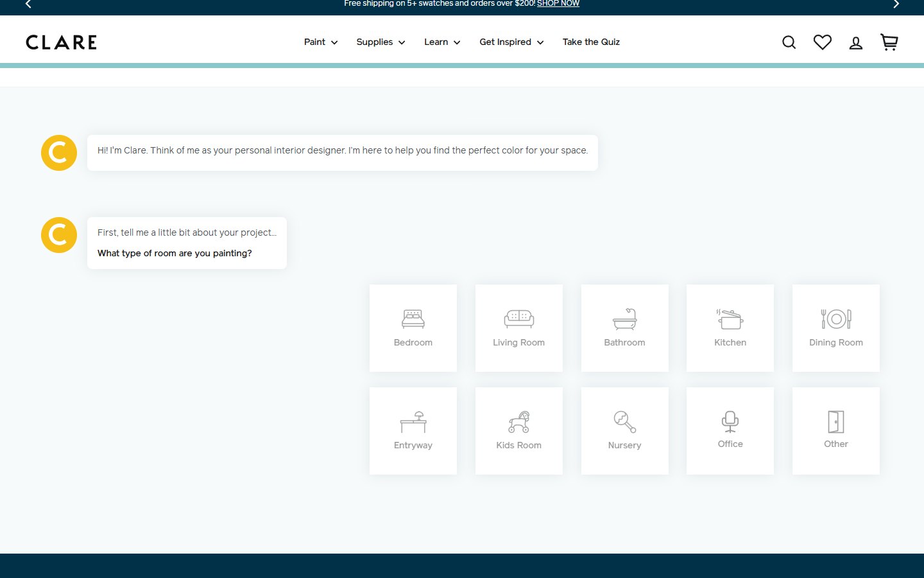Click the 'Hi! I'm Clare' greeting message
This screenshot has width=924, height=578.
(343, 153)
